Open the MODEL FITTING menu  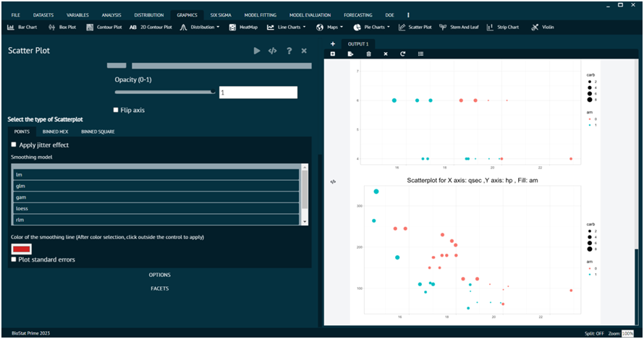click(260, 15)
